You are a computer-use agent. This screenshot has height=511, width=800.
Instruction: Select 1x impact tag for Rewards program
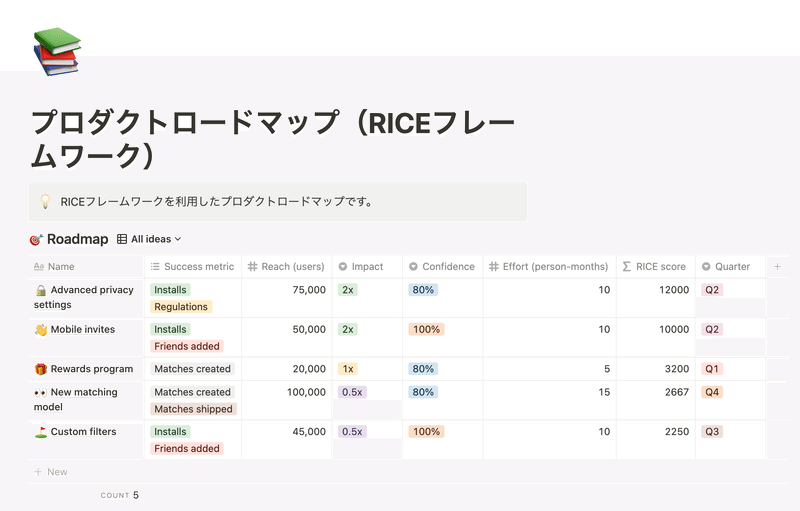[x=348, y=369]
